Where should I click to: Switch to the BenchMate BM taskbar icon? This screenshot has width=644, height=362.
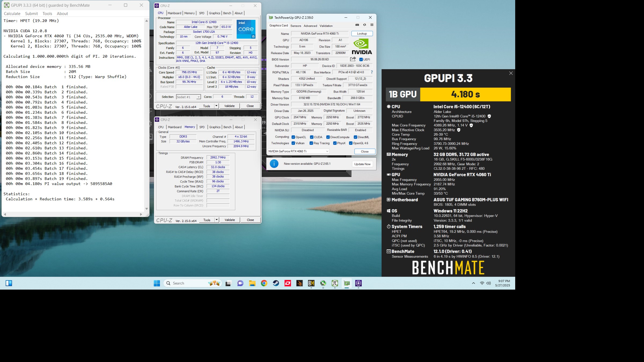[x=311, y=283]
